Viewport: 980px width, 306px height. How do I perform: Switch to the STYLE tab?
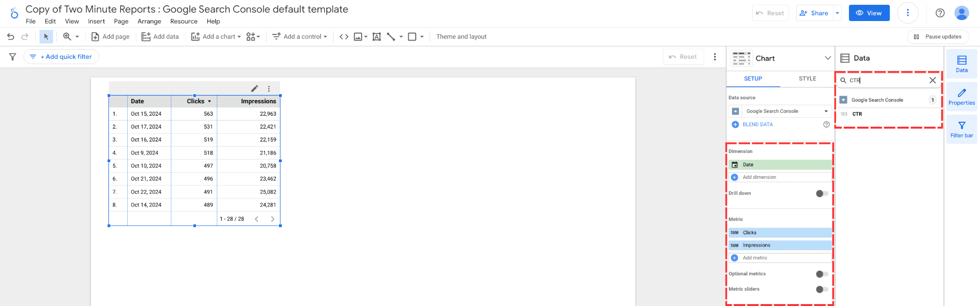pos(807,79)
